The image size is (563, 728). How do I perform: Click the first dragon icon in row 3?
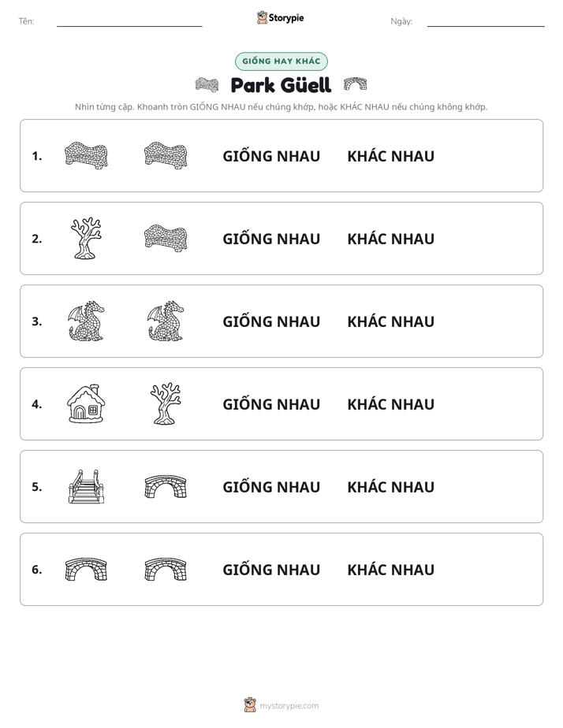point(87,321)
